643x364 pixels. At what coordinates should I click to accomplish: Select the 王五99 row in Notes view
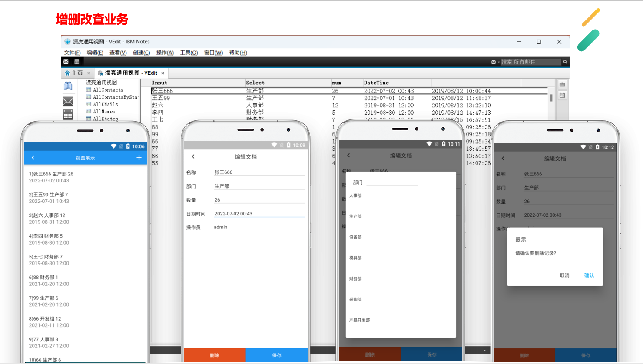click(x=349, y=98)
